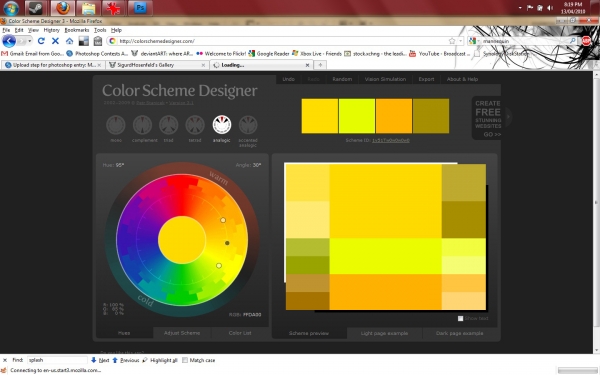Viewport: 600px width, 375px height.
Task: Stop page loading with the X icon
Action: (x=55, y=41)
